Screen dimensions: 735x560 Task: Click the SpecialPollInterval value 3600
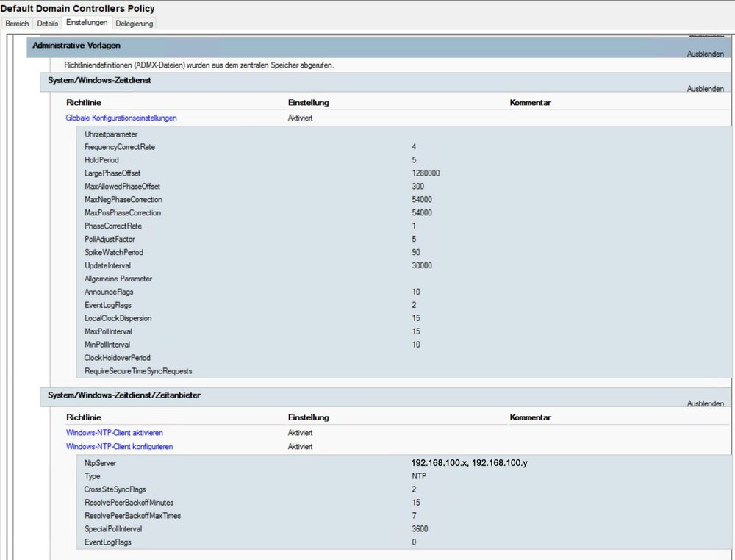point(420,529)
